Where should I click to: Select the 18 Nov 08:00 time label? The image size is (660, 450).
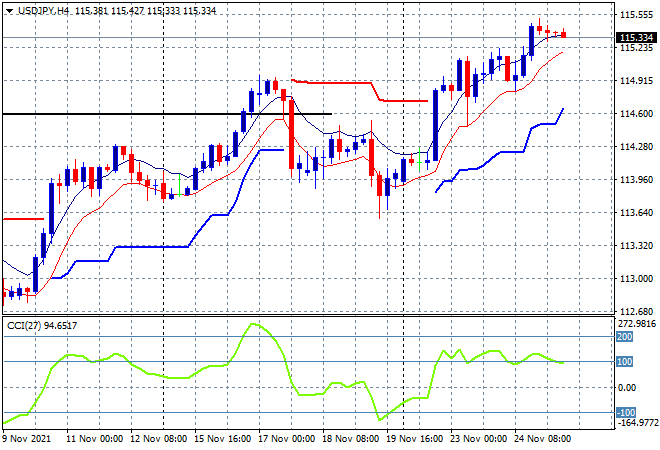(x=351, y=439)
